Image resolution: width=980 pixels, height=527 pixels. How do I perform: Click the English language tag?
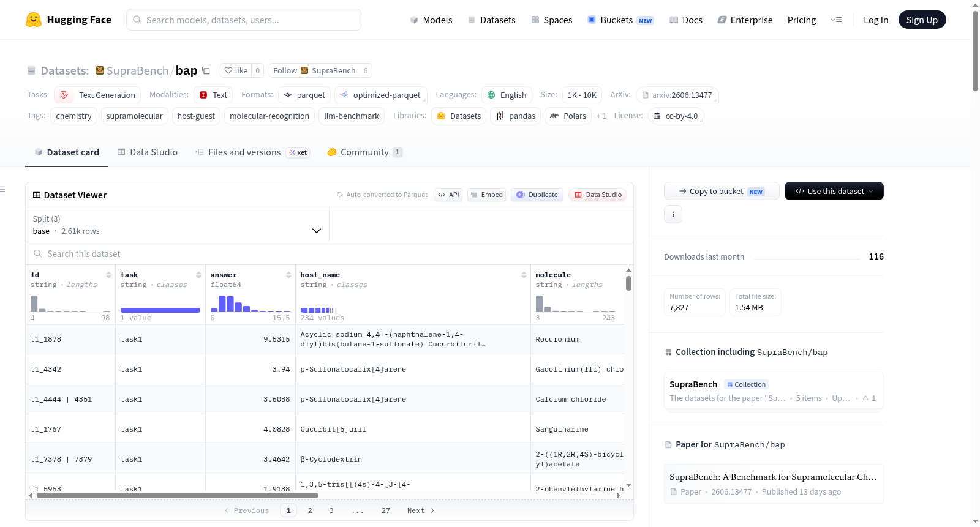point(507,95)
